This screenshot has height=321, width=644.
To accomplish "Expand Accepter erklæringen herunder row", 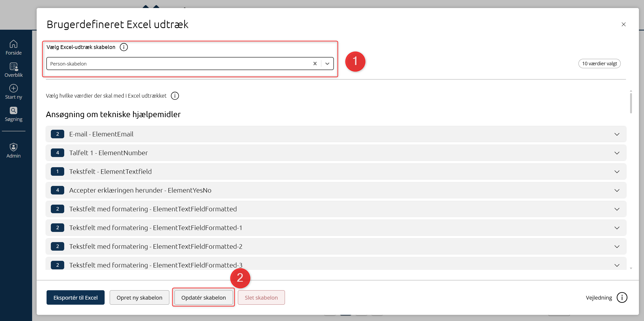I will (617, 190).
